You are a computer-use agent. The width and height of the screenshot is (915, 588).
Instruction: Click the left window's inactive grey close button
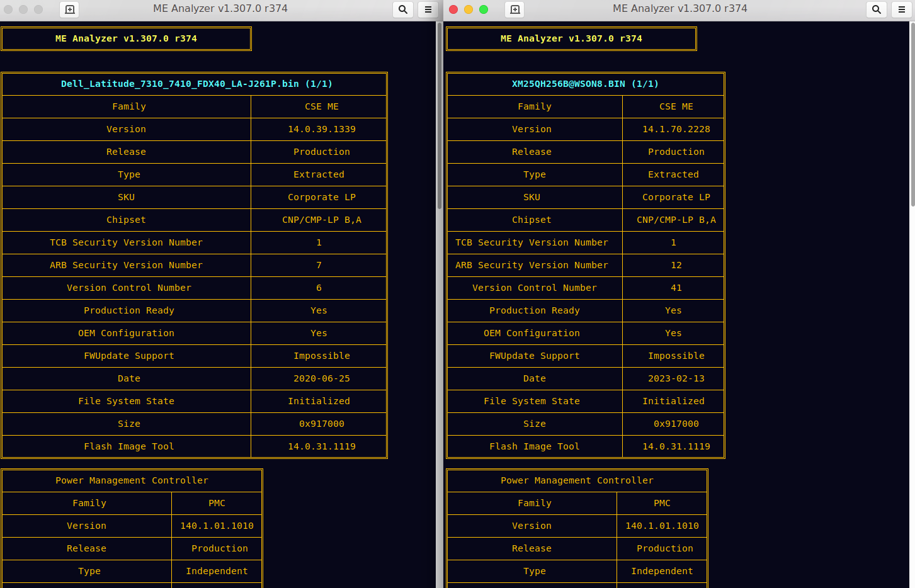click(x=8, y=9)
